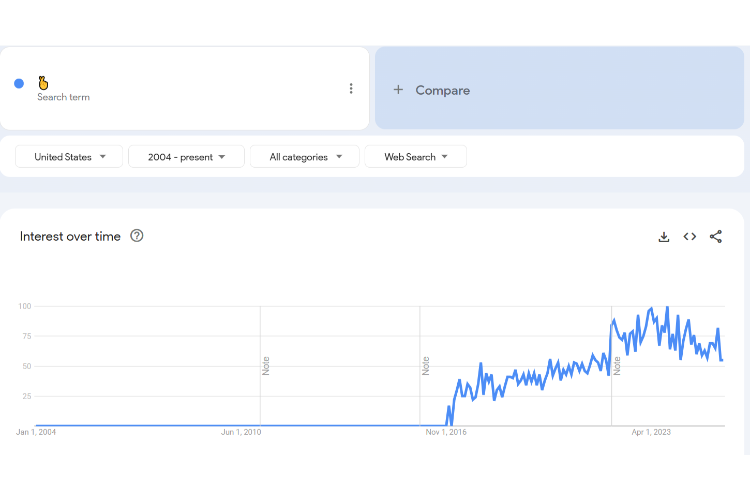Click the blue dot beside the search term
Viewport: 750px width, 500px height.
[19, 84]
